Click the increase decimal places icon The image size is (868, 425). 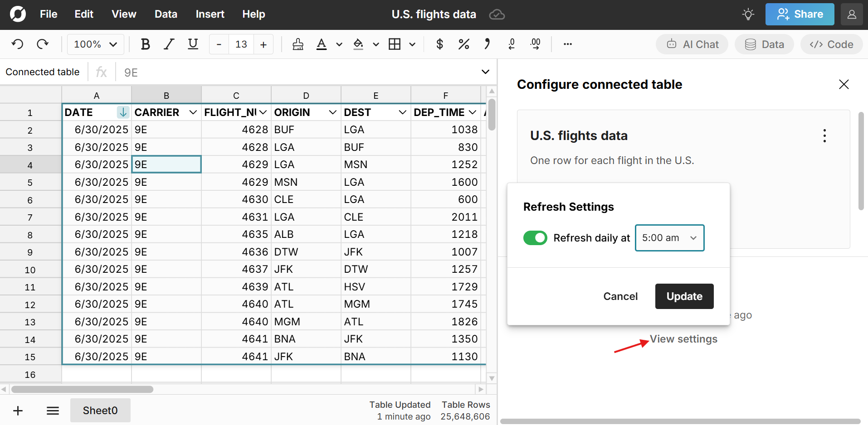[536, 44]
